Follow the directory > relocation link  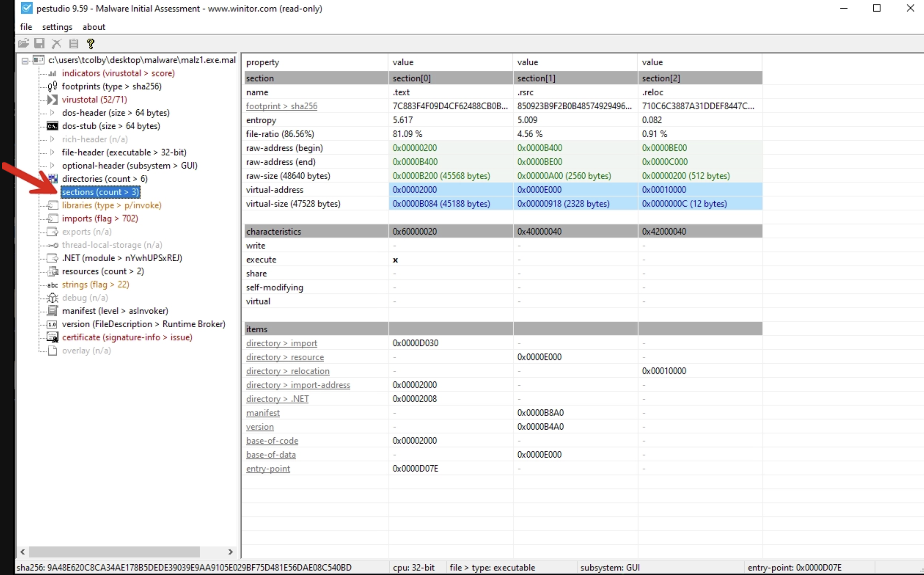(x=288, y=371)
